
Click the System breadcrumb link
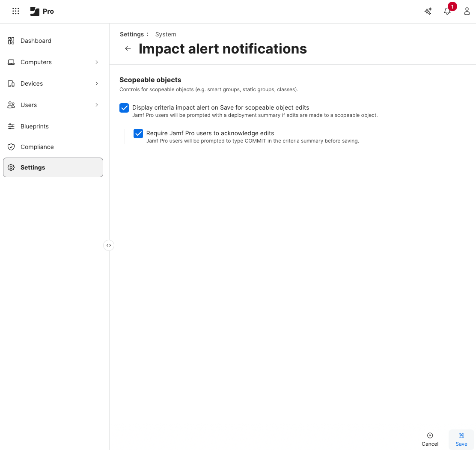click(x=166, y=34)
